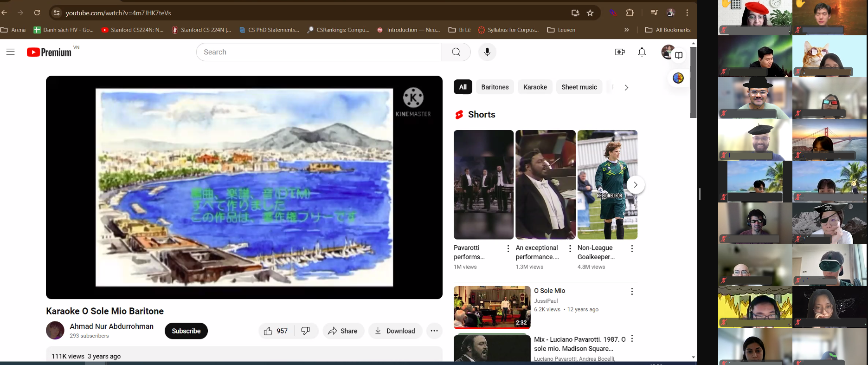Select the Sheet music filter chip
This screenshot has height=365, width=868.
pyautogui.click(x=579, y=87)
